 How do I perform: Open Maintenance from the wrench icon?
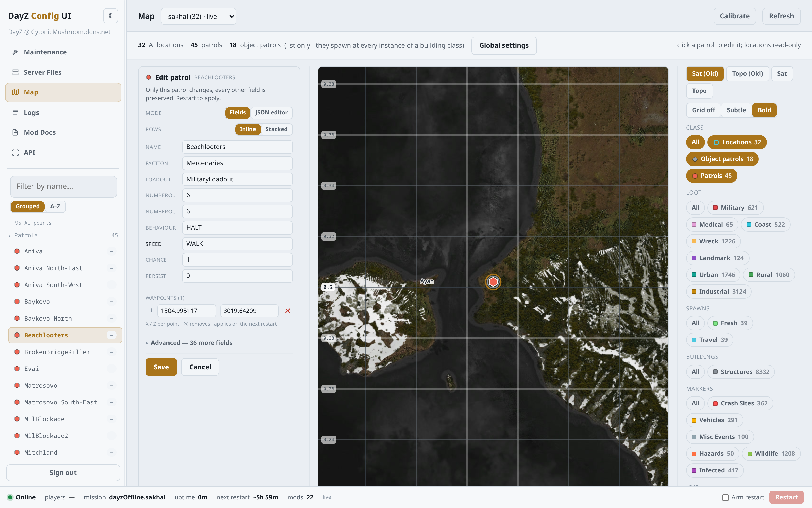(x=63, y=52)
